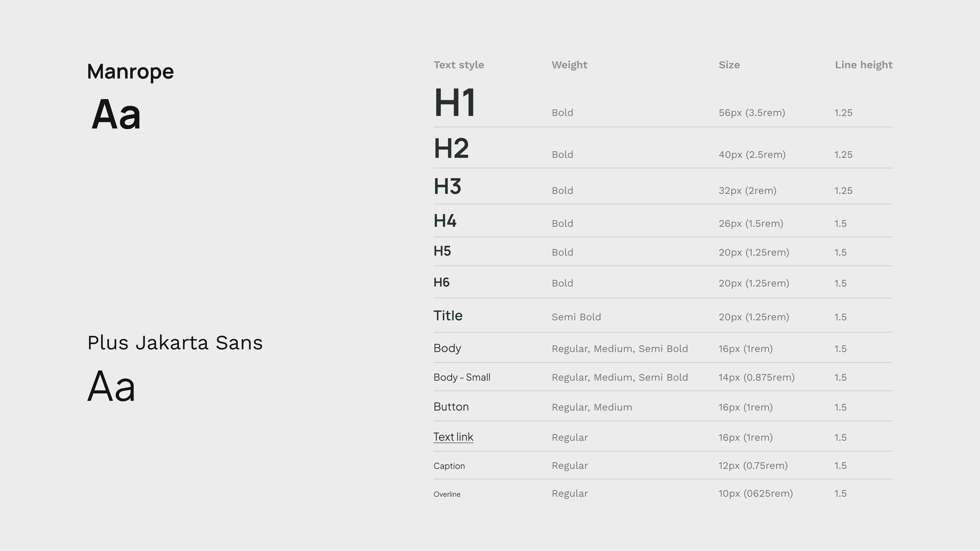
Task: Select line height 1.25 in the H2 row
Action: click(843, 155)
